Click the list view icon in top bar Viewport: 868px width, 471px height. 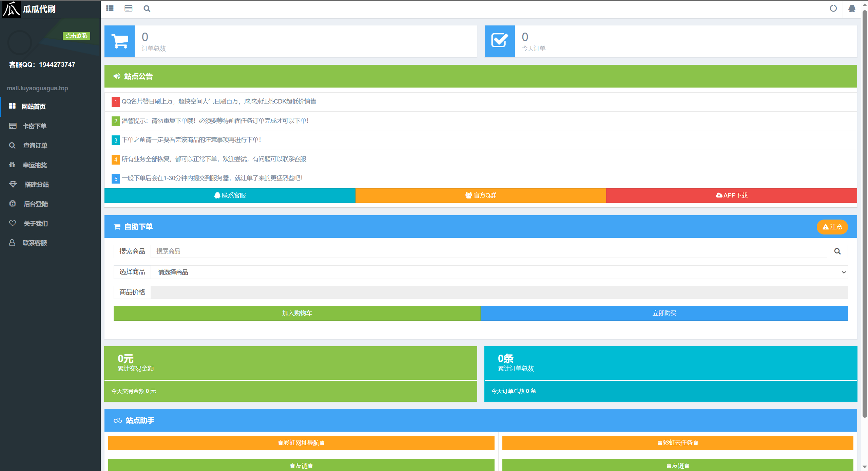pyautogui.click(x=110, y=8)
